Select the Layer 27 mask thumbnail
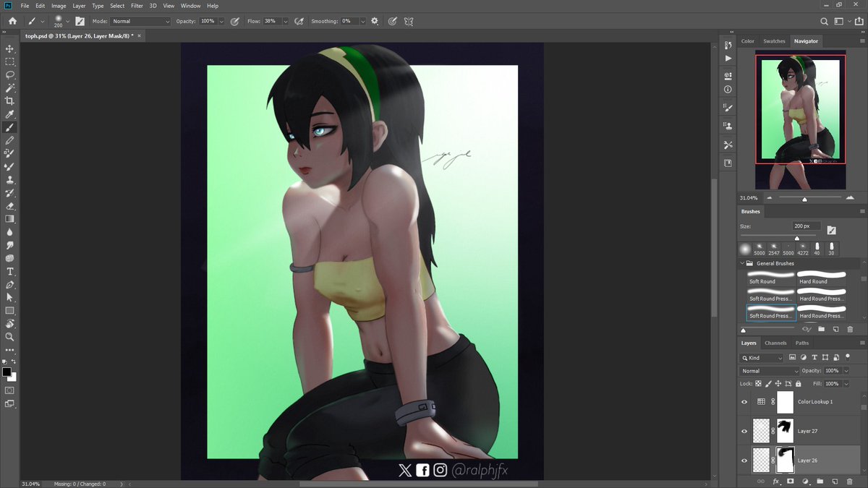This screenshot has width=868, height=488. click(785, 431)
